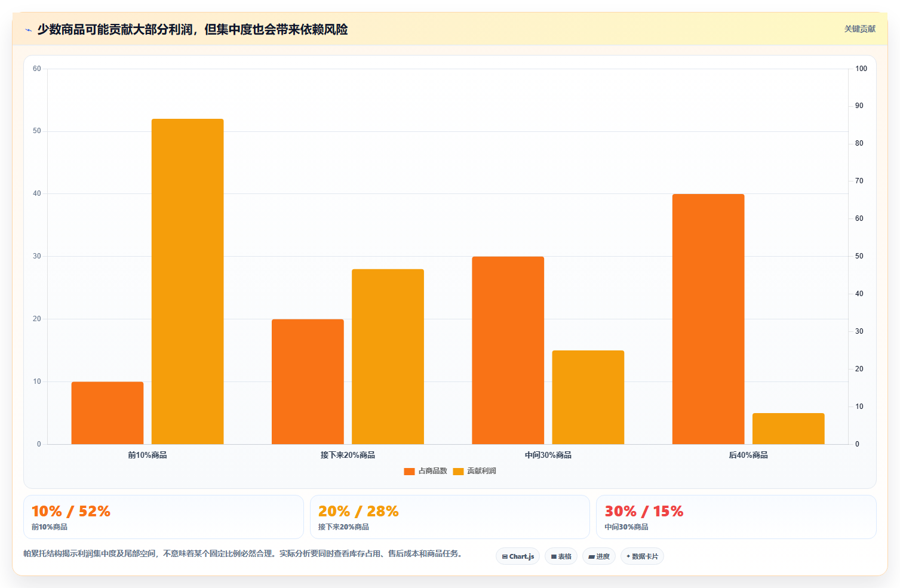Screen dimensions: 900x588
Task: Click the 占商品数 bar for 接下来20%商品
Action: point(308,381)
